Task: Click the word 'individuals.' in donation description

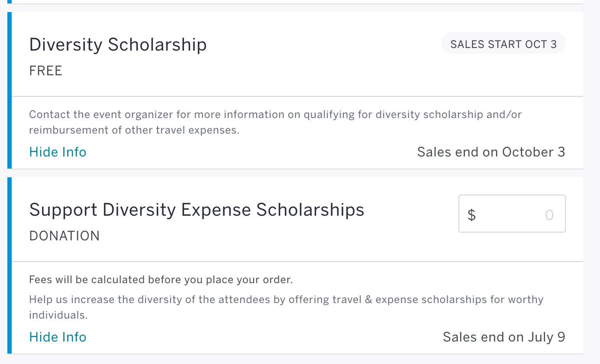Action: pos(58,316)
